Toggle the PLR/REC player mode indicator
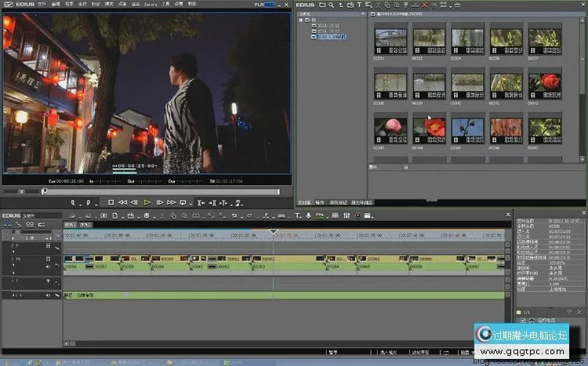588x366 pixels. (265, 5)
